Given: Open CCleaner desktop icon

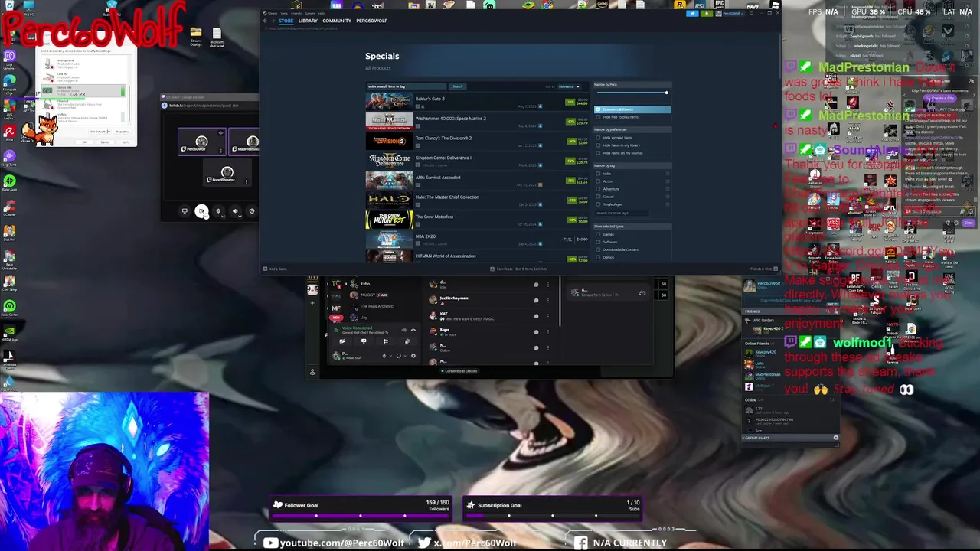Looking at the screenshot, I should pyautogui.click(x=10, y=207).
